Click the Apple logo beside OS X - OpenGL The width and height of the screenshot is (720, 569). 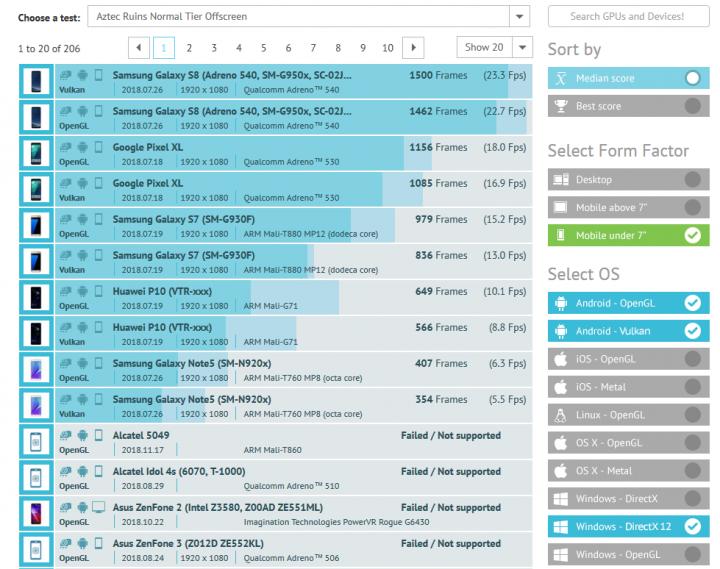click(x=561, y=443)
